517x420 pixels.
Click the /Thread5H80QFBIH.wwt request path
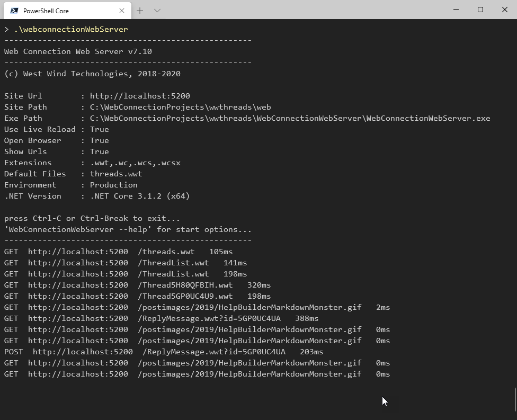[x=185, y=285]
